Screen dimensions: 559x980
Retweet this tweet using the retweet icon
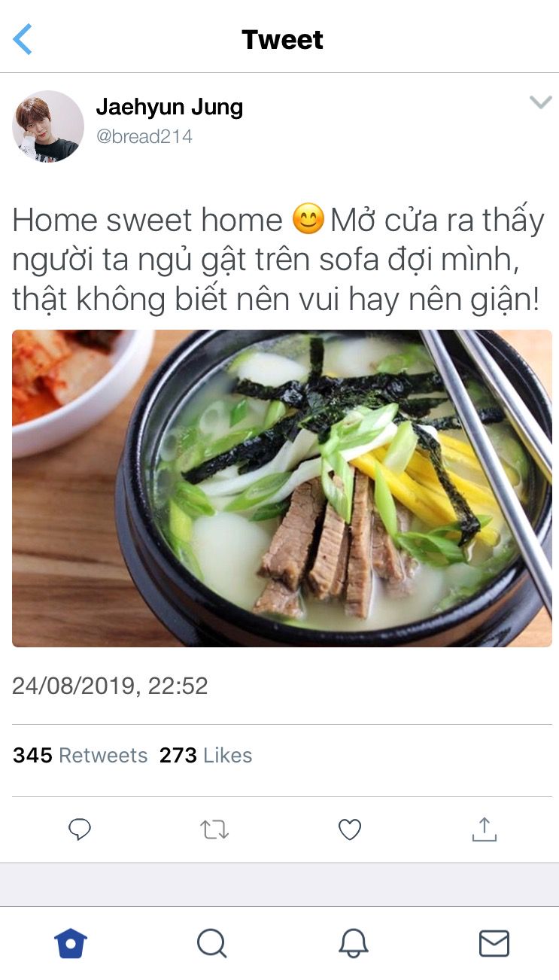click(x=214, y=829)
